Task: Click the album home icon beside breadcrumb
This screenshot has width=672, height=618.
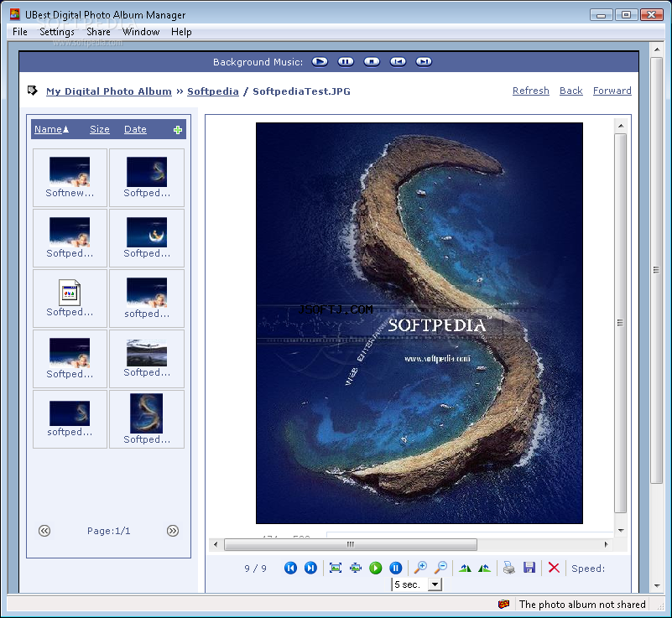Action: [32, 91]
